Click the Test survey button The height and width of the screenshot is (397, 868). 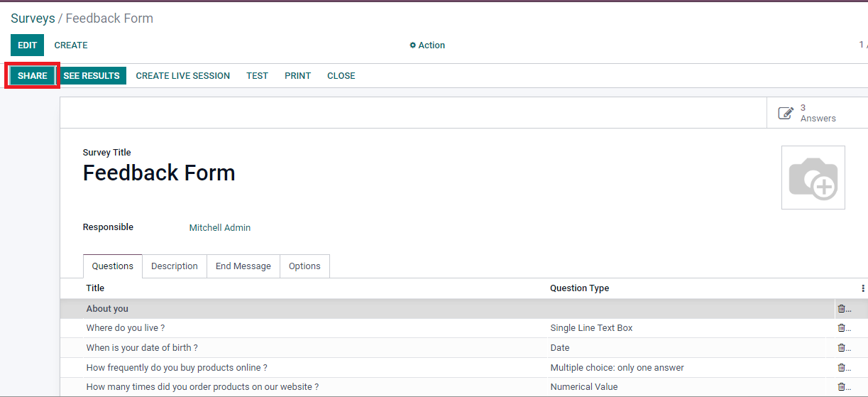(257, 76)
